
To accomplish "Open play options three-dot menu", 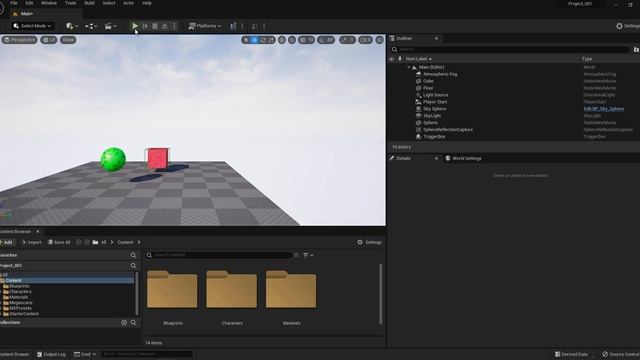I will (x=174, y=26).
